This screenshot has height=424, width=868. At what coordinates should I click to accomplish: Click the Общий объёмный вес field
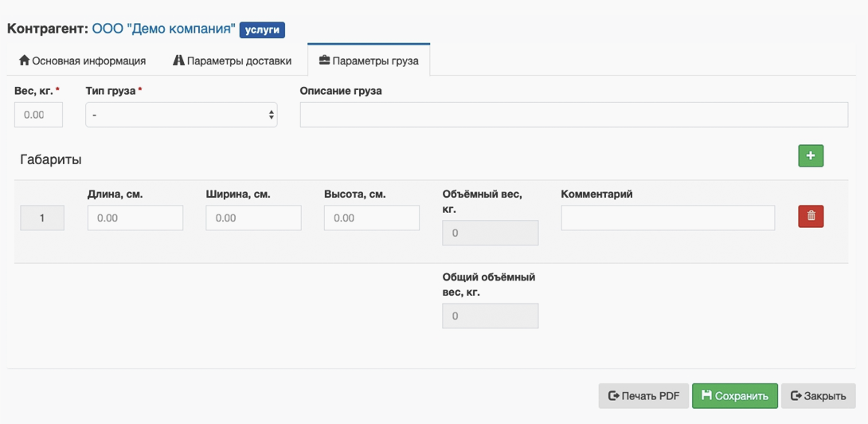[x=491, y=316]
